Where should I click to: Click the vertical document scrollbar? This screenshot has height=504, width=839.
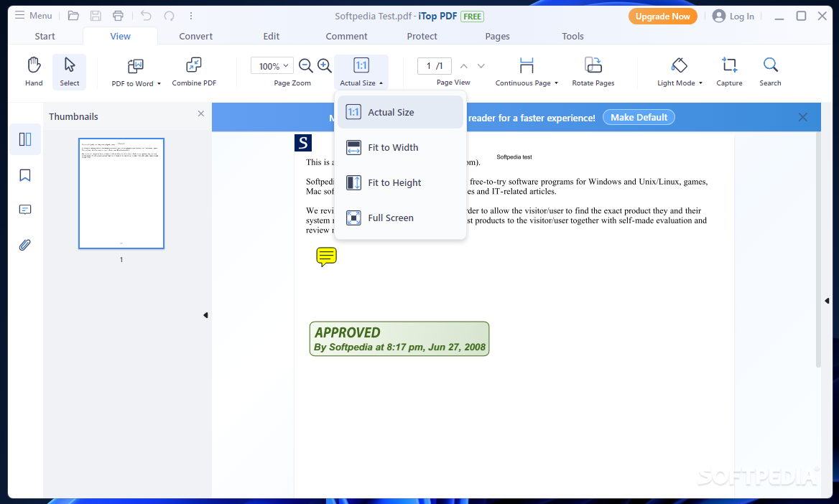(818, 249)
